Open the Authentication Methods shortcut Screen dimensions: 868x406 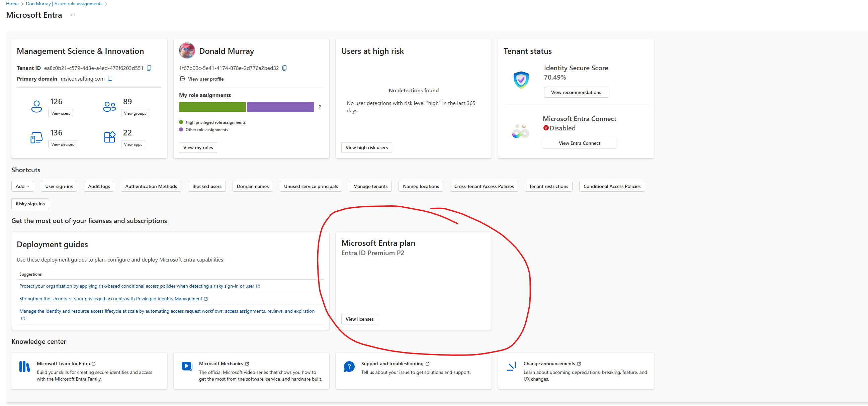point(151,187)
